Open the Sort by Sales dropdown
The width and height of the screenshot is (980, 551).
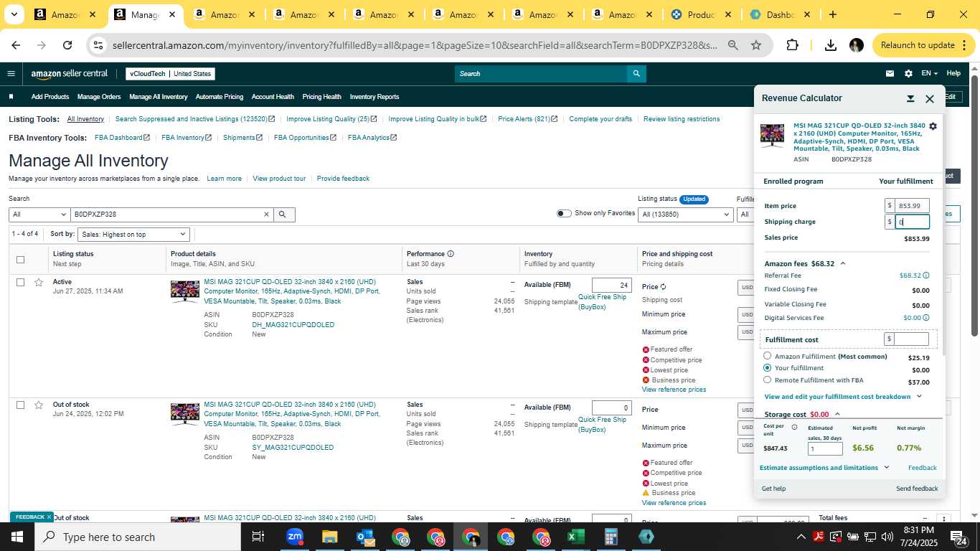[x=133, y=235]
